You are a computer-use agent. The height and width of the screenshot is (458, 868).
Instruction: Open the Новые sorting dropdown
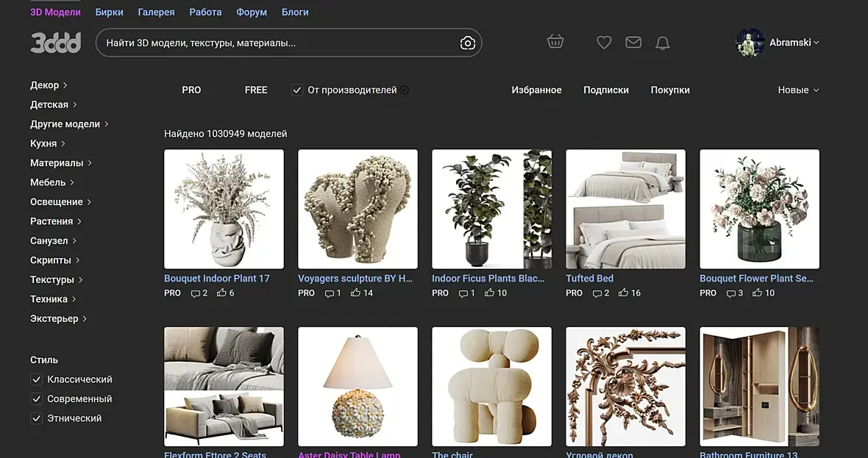click(798, 90)
